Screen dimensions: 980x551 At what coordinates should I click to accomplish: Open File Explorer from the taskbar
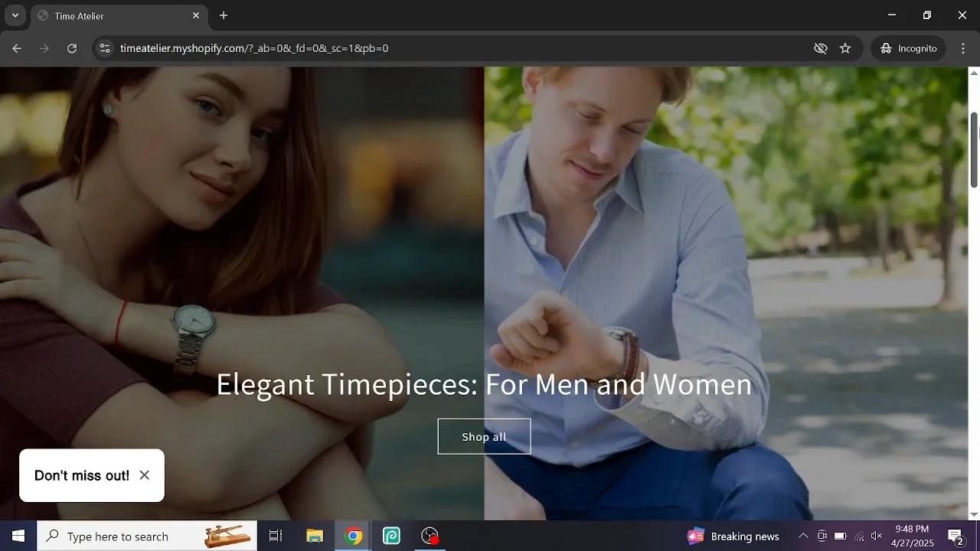[x=314, y=536]
